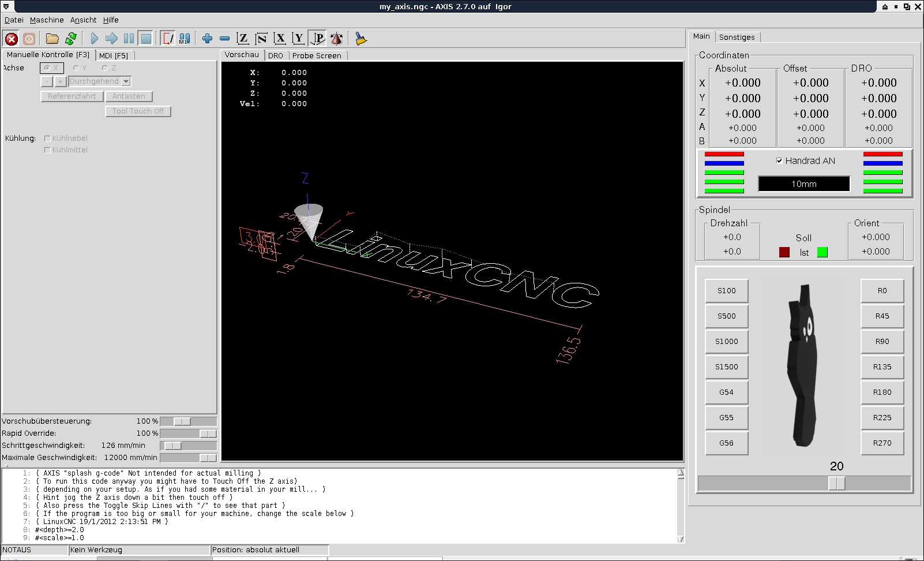Click Referenzfahrt button
Screen dimensions: 924x561
pos(72,96)
